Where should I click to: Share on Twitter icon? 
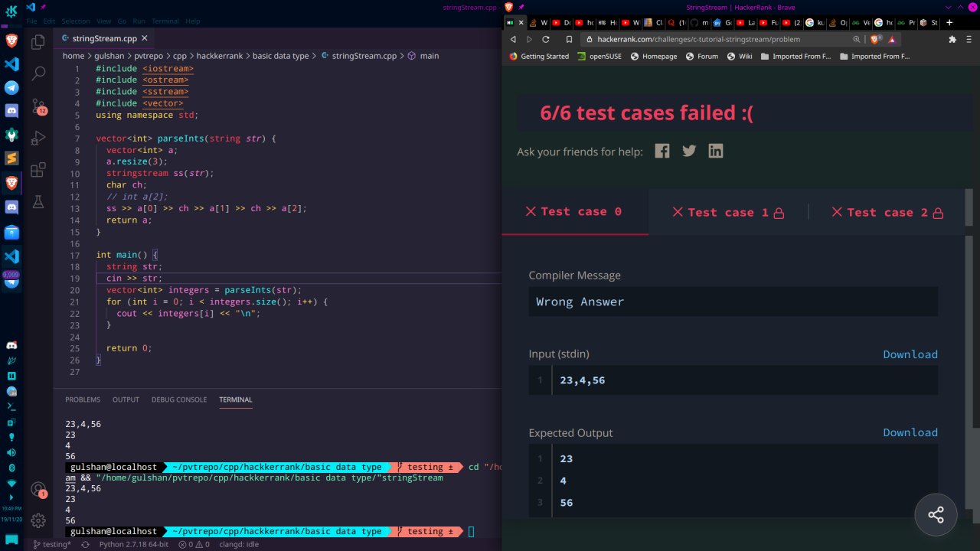tap(689, 151)
